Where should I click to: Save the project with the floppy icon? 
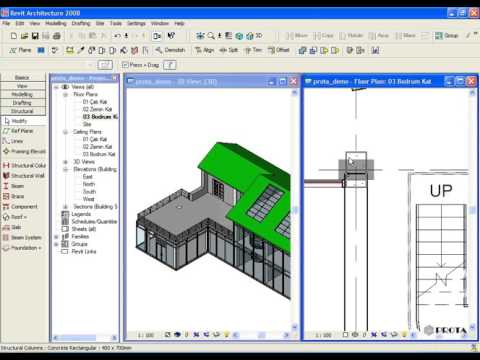click(35, 36)
